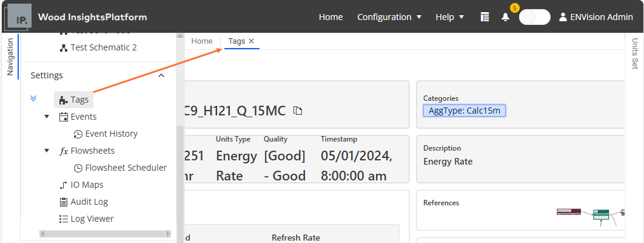This screenshot has height=243, width=644.
Task: Toggle the switch in the top header
Action: click(535, 17)
